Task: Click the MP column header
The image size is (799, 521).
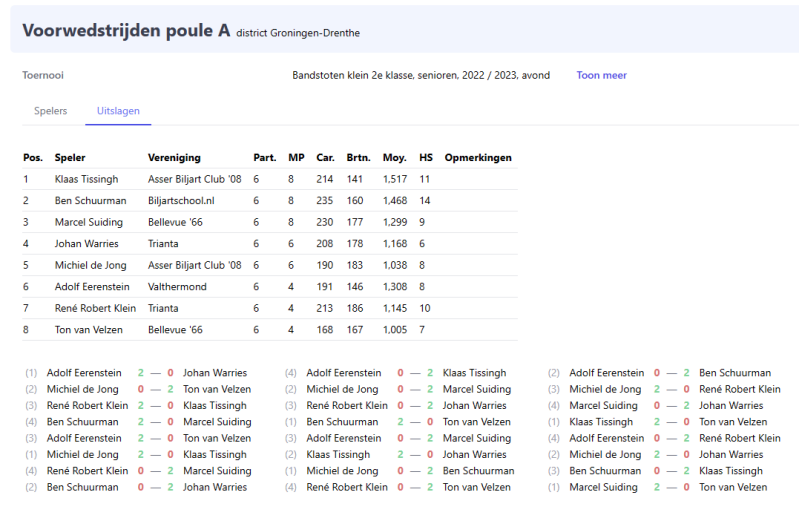Action: click(x=296, y=157)
